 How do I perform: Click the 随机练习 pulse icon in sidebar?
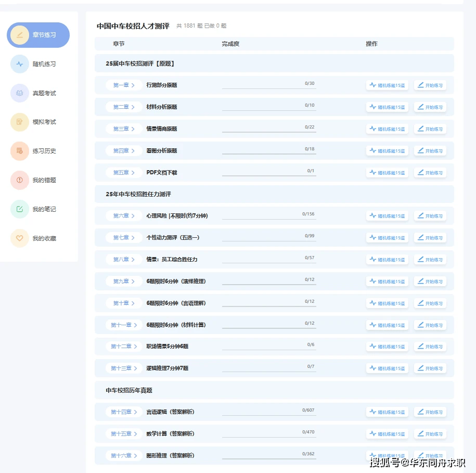[x=20, y=64]
